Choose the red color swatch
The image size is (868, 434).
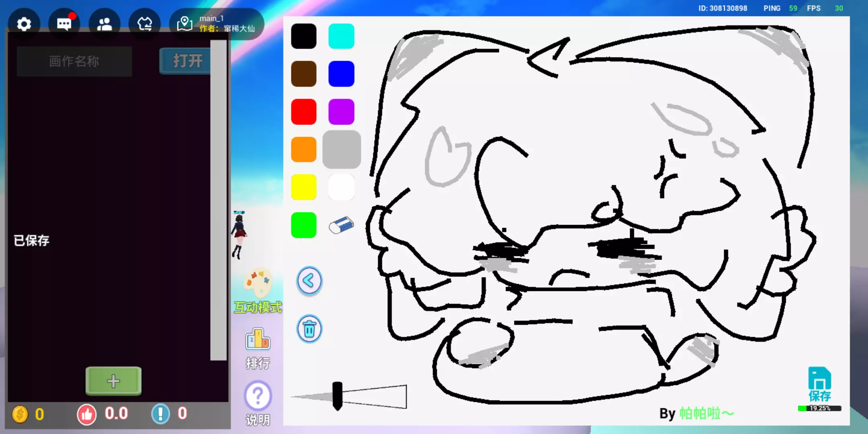(x=303, y=112)
